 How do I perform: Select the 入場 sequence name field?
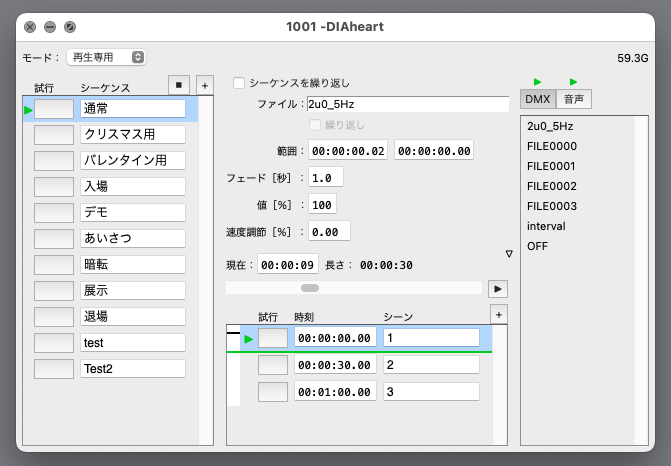click(133, 187)
